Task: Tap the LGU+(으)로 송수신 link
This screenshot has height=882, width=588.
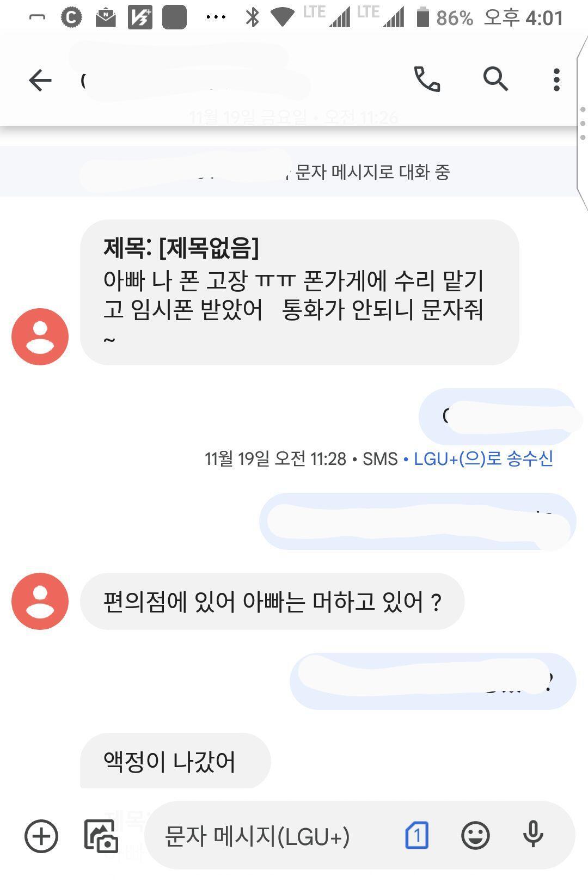Action: point(483,458)
